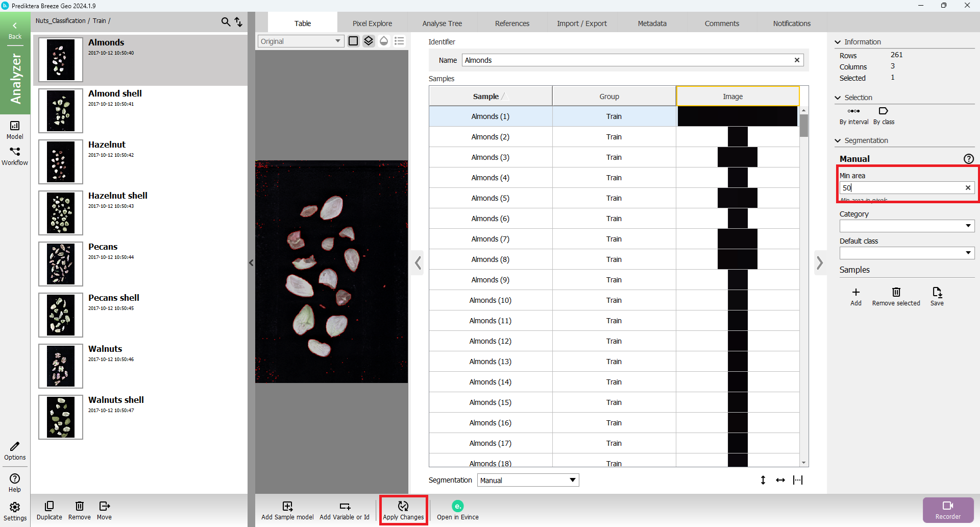Viewport: 980px width, 527px height.
Task: Click Add Variable or Id icon
Action: [345, 506]
